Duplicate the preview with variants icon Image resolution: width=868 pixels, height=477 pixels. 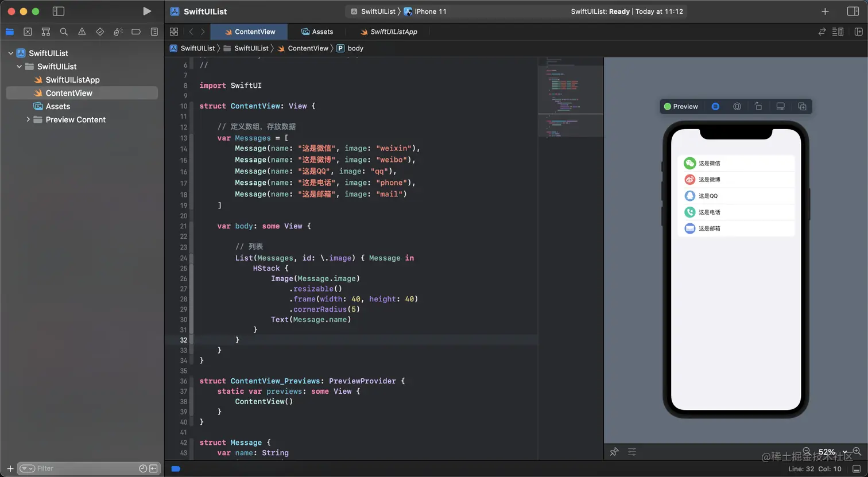tap(802, 106)
